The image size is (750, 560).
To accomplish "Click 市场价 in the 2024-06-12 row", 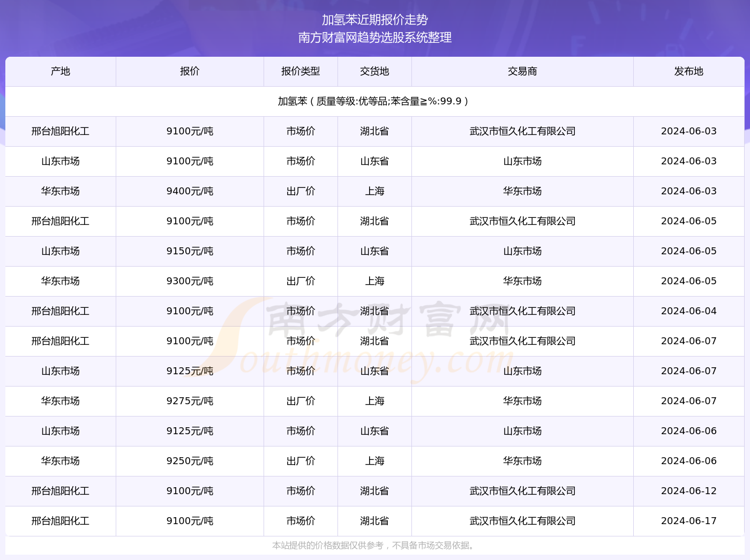I will 301,491.
